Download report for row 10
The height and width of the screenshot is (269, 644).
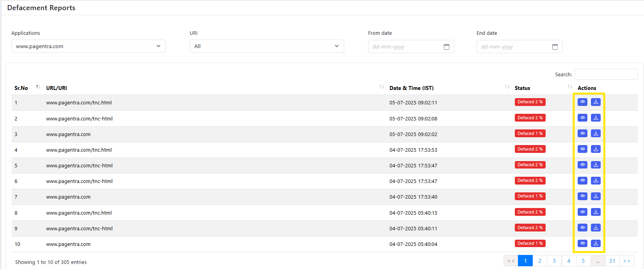coord(596,243)
